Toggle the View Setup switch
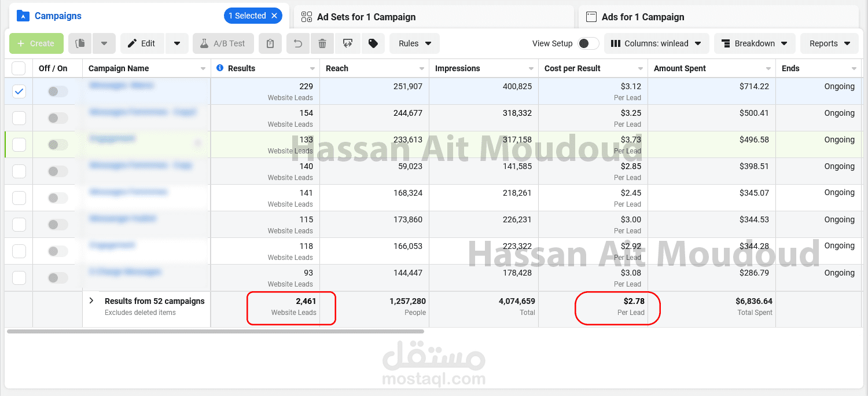This screenshot has height=396, width=868. tap(589, 43)
